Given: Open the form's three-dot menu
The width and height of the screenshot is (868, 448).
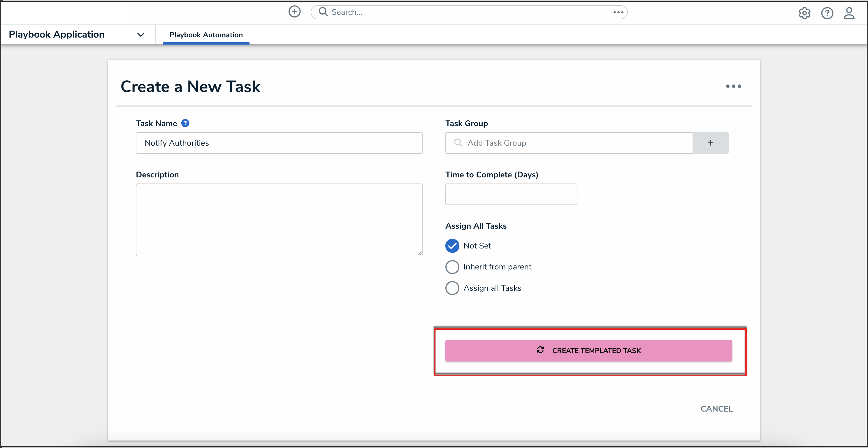Looking at the screenshot, I should [x=733, y=86].
